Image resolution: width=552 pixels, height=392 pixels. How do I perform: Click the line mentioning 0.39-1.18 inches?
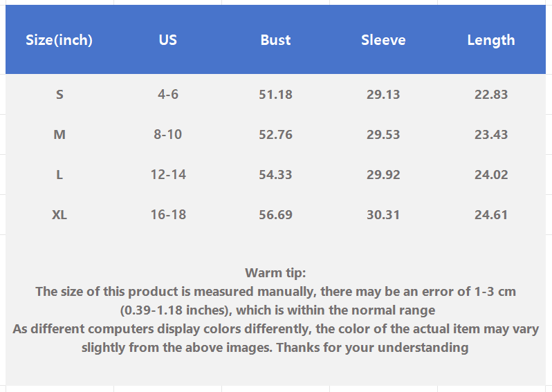(x=277, y=310)
